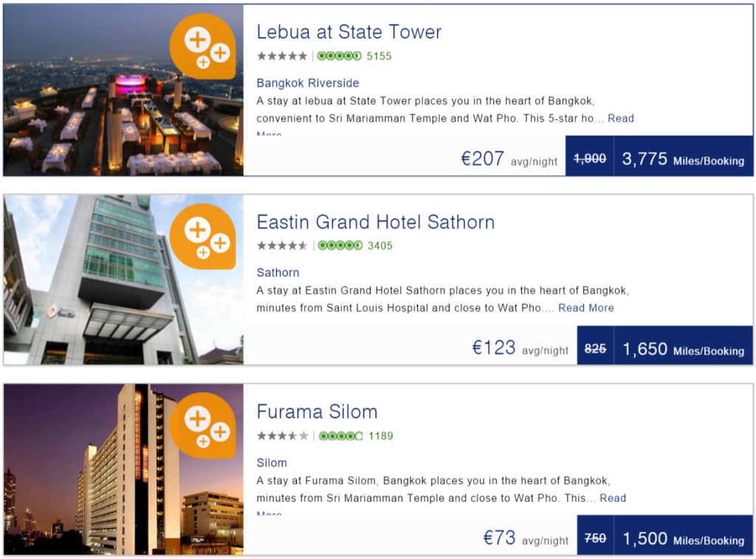Open Furama Silom's 1189 TripAdvisor reviews rating
The height and width of the screenshot is (559, 756).
point(356,436)
